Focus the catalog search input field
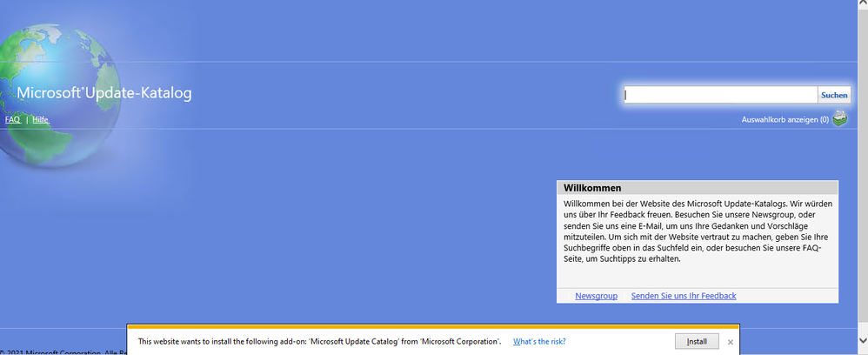The width and height of the screenshot is (868, 355). click(x=721, y=95)
